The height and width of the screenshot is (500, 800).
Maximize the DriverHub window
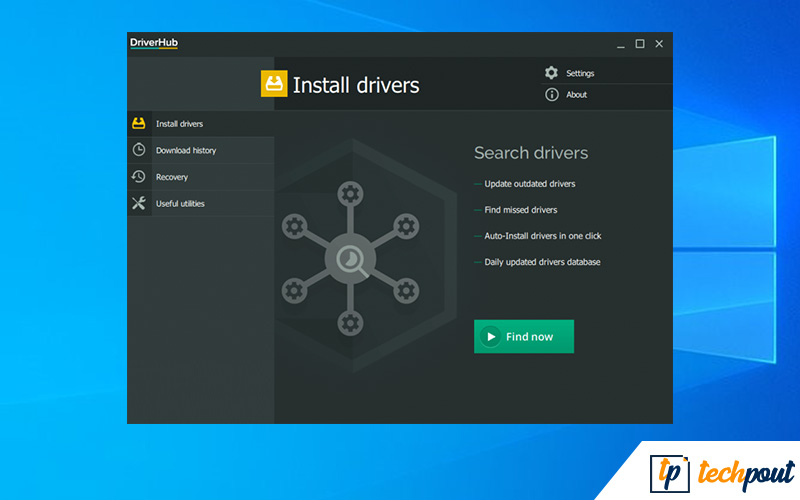click(640, 44)
